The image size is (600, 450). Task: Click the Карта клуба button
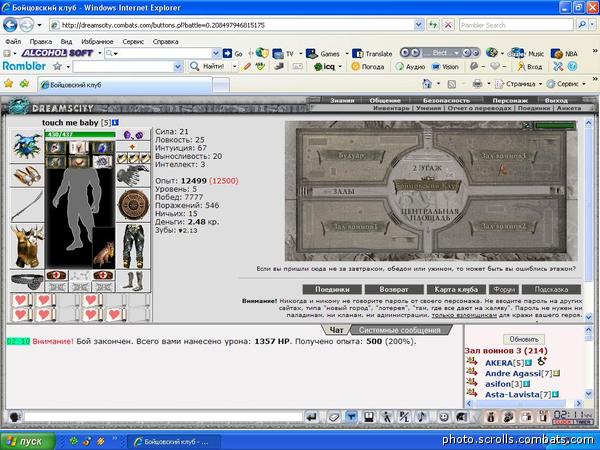456,289
